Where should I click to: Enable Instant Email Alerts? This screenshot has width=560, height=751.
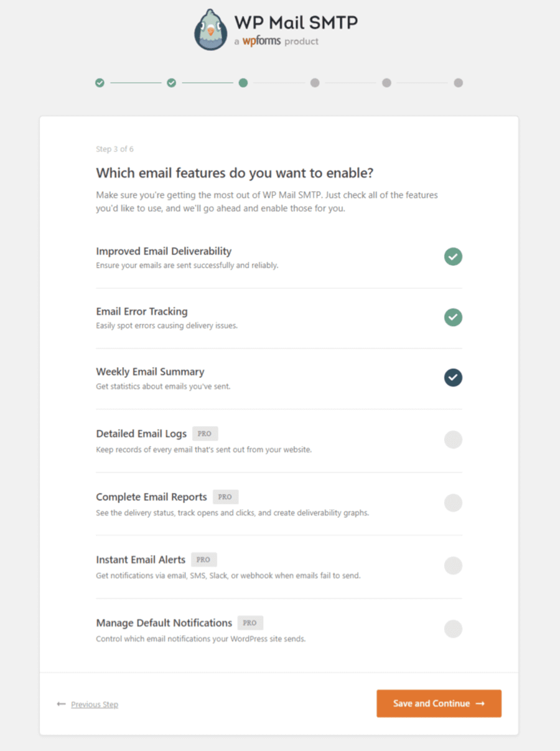pos(453,566)
